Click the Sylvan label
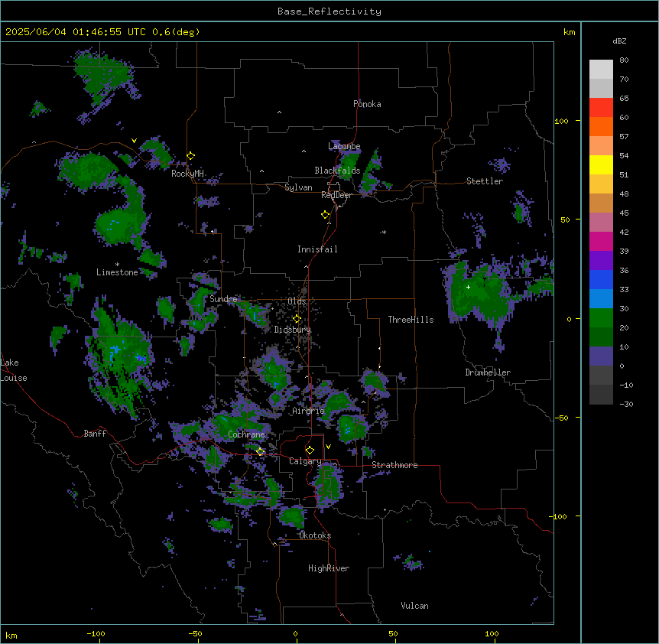The image size is (659, 644). [298, 187]
